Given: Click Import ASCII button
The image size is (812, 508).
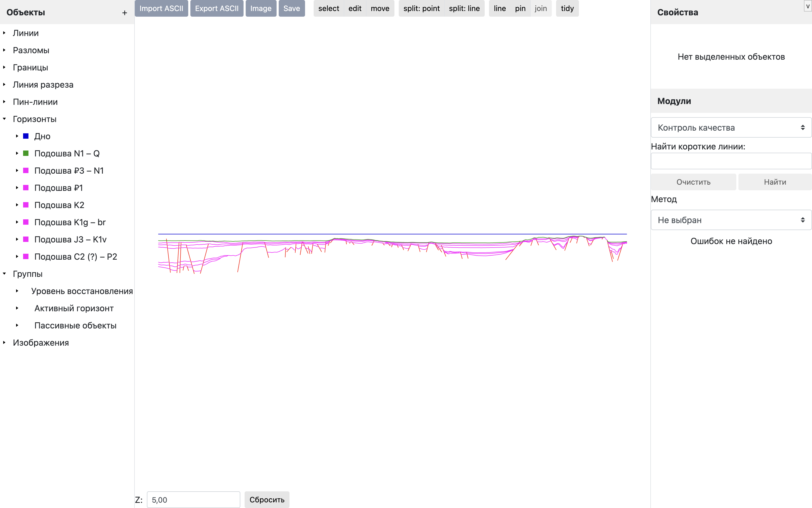Looking at the screenshot, I should pyautogui.click(x=161, y=8).
